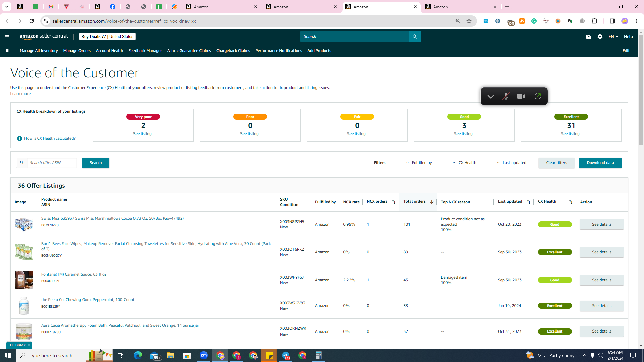
Task: Reload the page
Action: click(32, 21)
